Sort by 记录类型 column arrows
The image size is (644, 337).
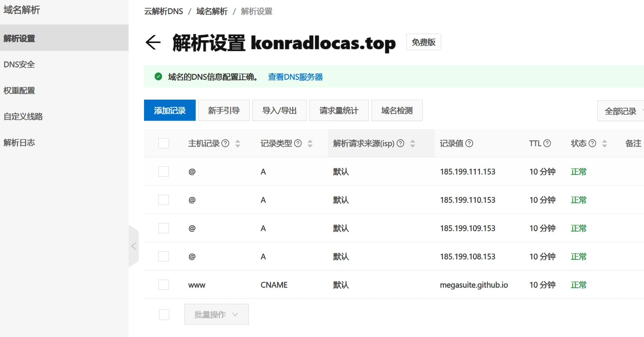310,143
